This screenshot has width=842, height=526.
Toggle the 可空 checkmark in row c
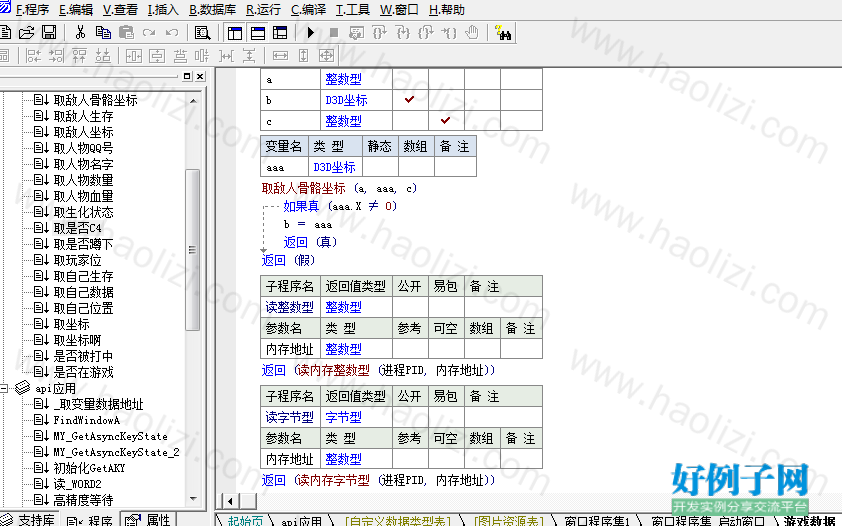(446, 121)
